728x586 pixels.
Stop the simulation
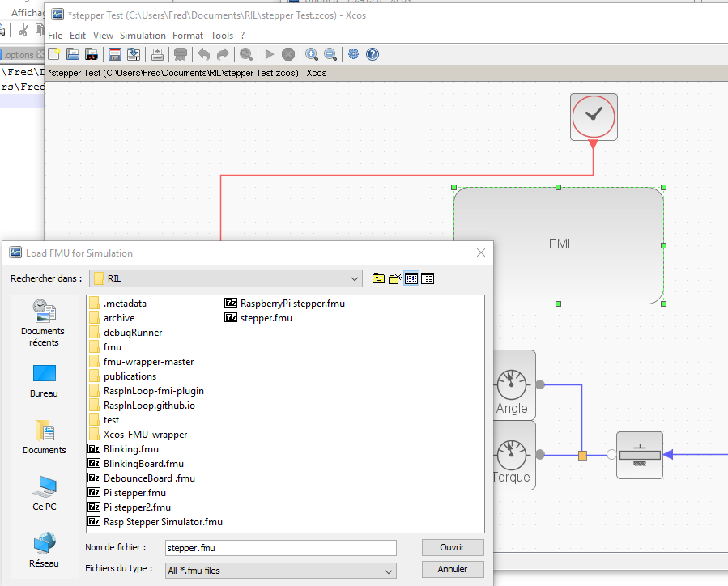288,54
